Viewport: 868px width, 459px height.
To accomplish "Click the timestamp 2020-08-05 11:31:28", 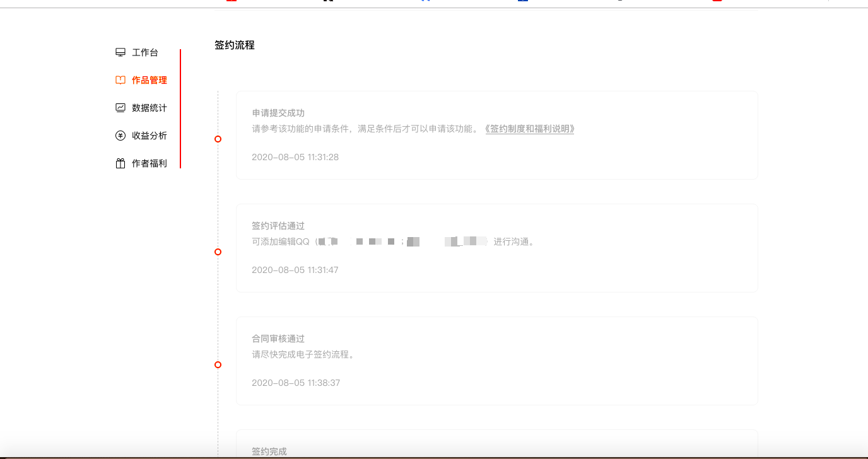I will [x=295, y=157].
